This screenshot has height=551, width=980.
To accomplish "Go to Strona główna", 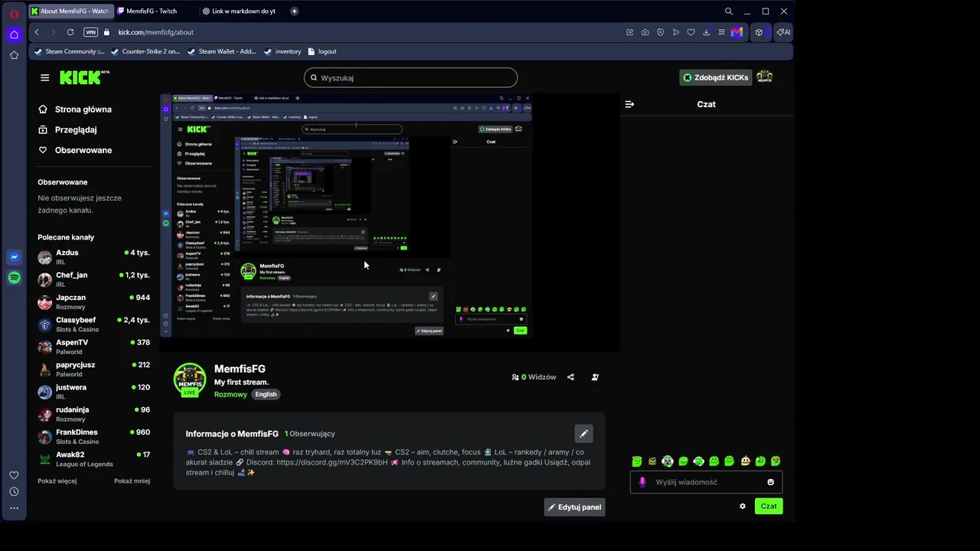I will tap(75, 109).
